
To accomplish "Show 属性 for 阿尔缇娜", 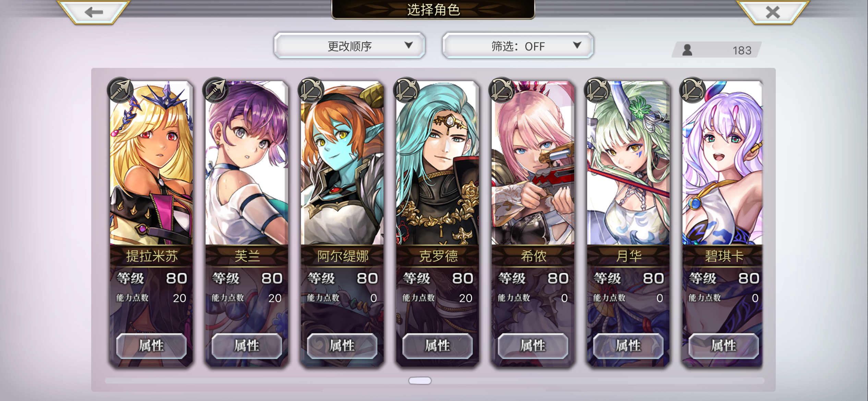I will tap(342, 345).
